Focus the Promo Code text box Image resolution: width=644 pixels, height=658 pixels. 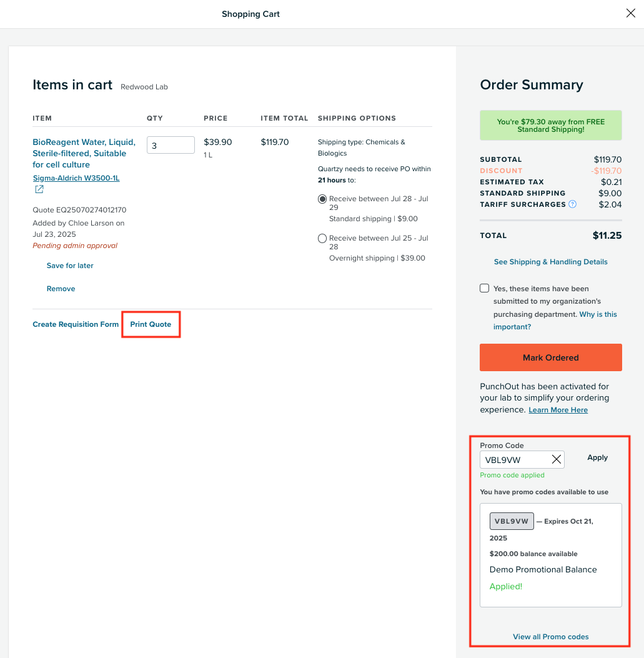[x=513, y=460]
